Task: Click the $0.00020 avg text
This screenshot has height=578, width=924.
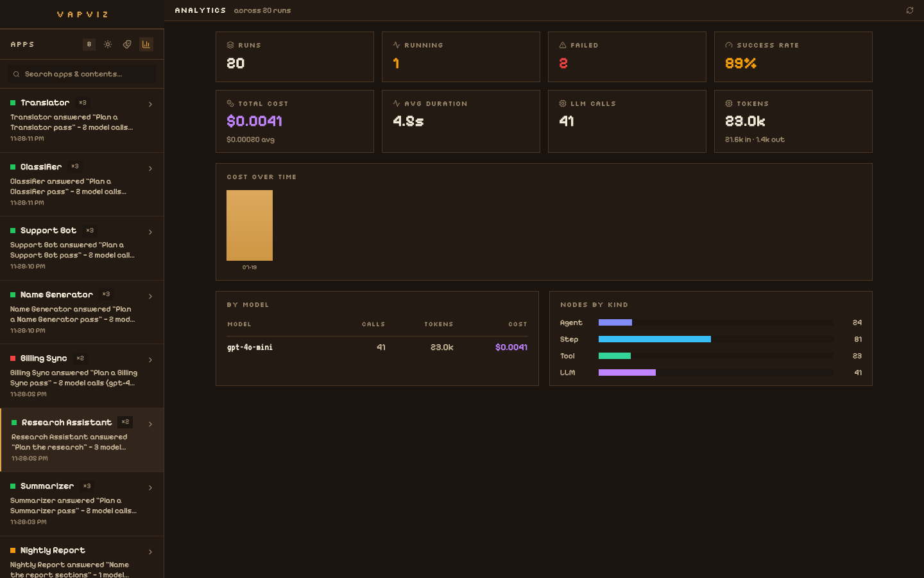Action: click(250, 139)
